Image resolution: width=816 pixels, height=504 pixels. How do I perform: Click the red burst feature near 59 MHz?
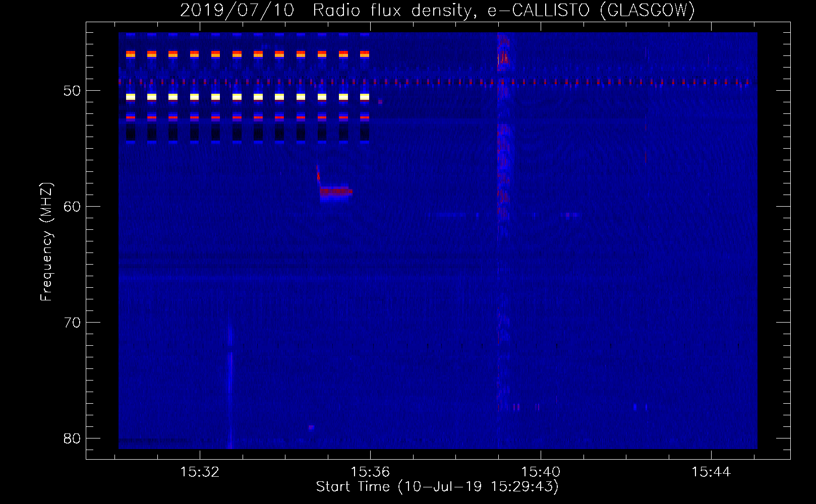click(336, 192)
